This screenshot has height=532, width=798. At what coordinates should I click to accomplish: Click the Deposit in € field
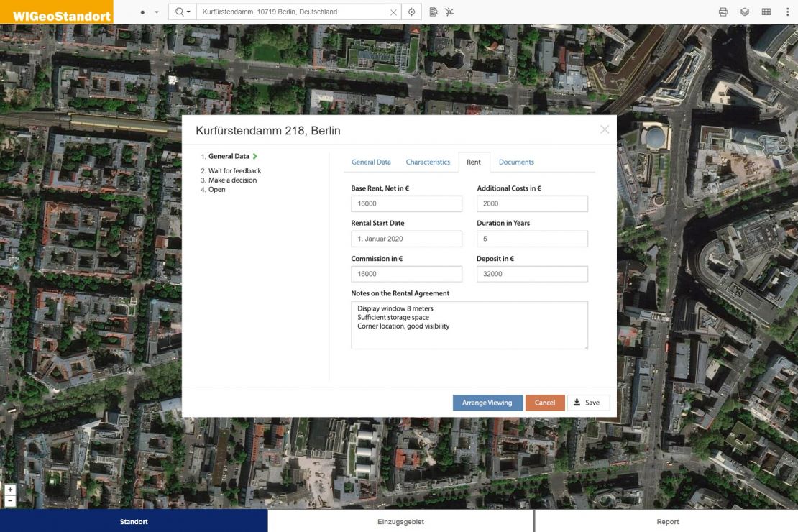pos(532,274)
